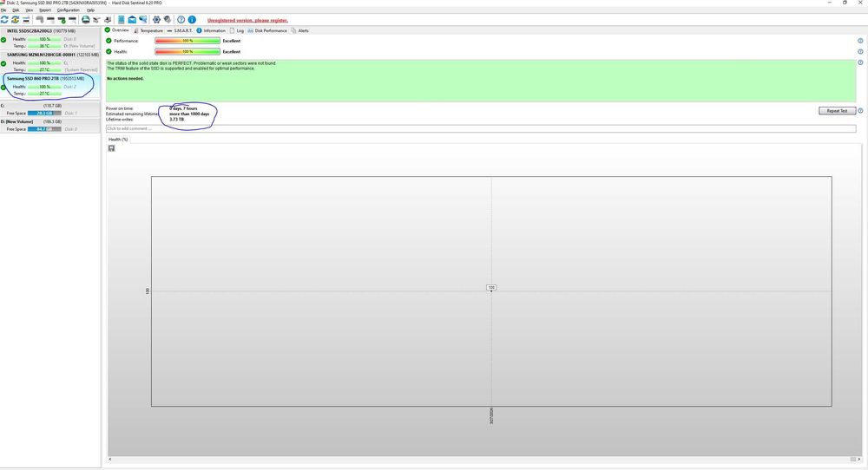This screenshot has height=470, width=868.
Task: Click the Health 100 % gradient bar in overview
Action: (187, 51)
